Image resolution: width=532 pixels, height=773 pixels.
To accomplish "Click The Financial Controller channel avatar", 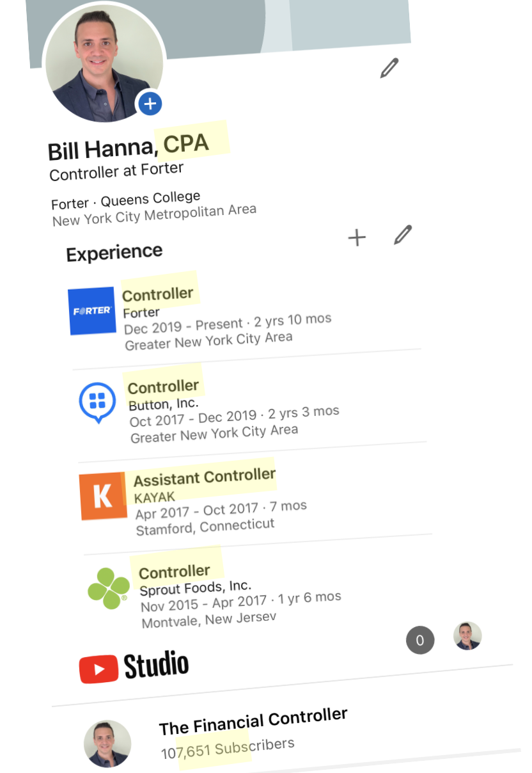I will pos(107,744).
